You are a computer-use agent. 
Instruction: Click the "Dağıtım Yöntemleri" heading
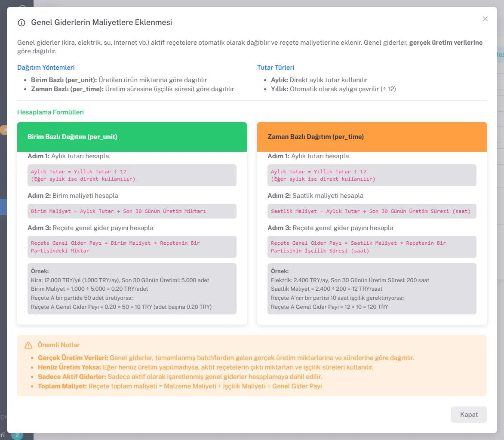(x=46, y=68)
